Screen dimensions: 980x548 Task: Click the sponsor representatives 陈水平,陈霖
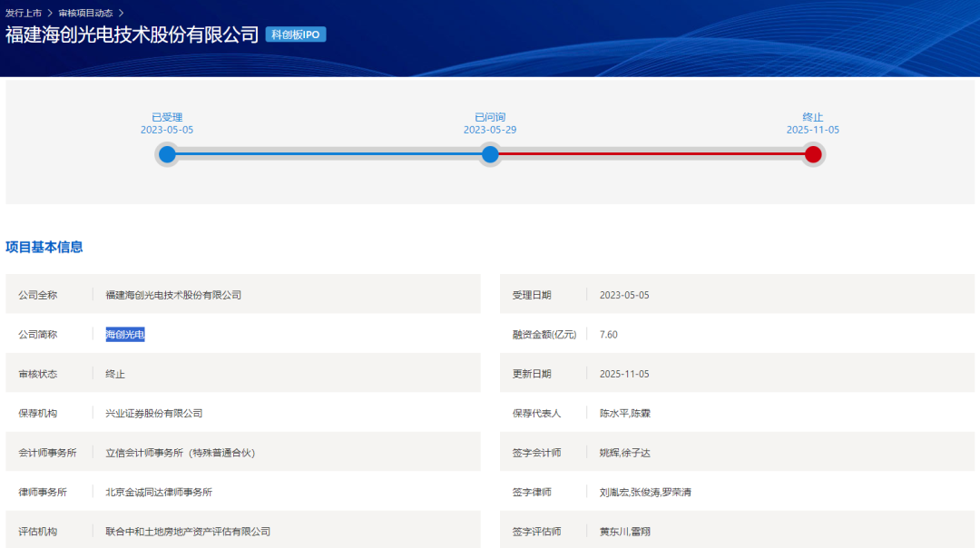tap(624, 413)
